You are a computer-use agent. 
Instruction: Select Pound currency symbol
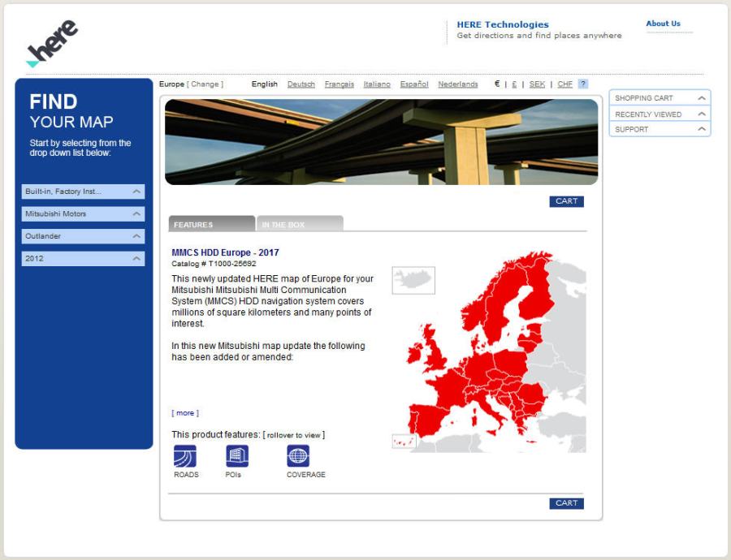(514, 84)
